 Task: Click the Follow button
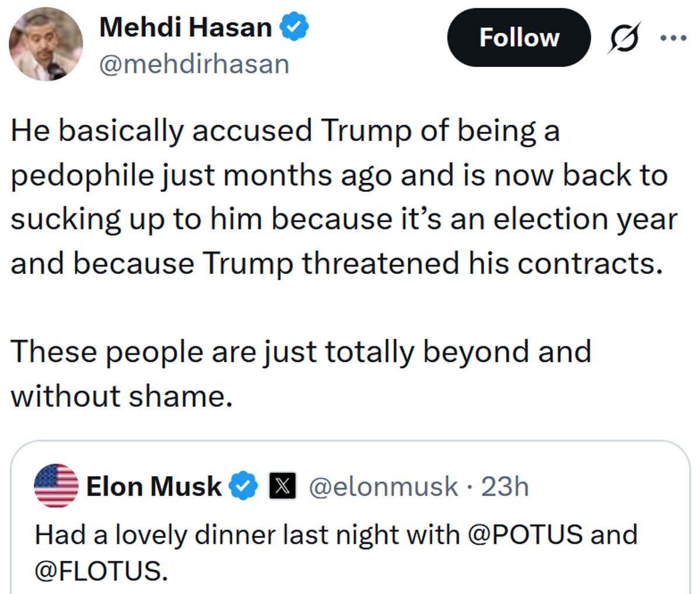click(x=518, y=38)
